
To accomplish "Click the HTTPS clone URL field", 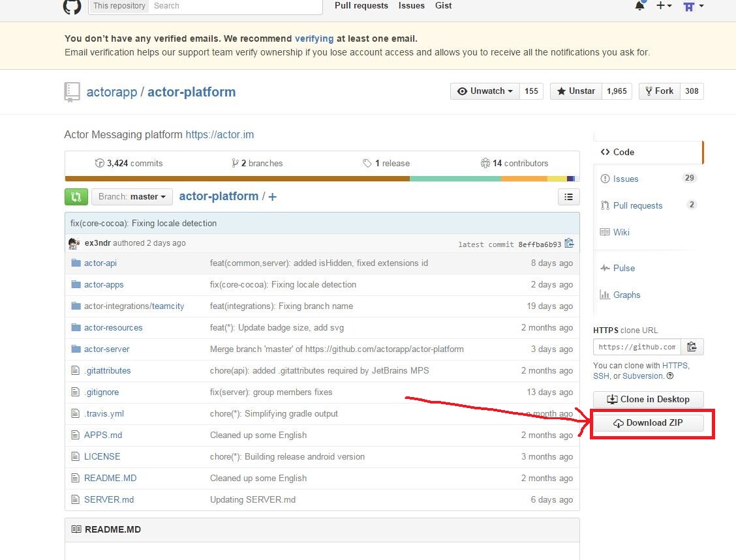I will click(x=637, y=347).
